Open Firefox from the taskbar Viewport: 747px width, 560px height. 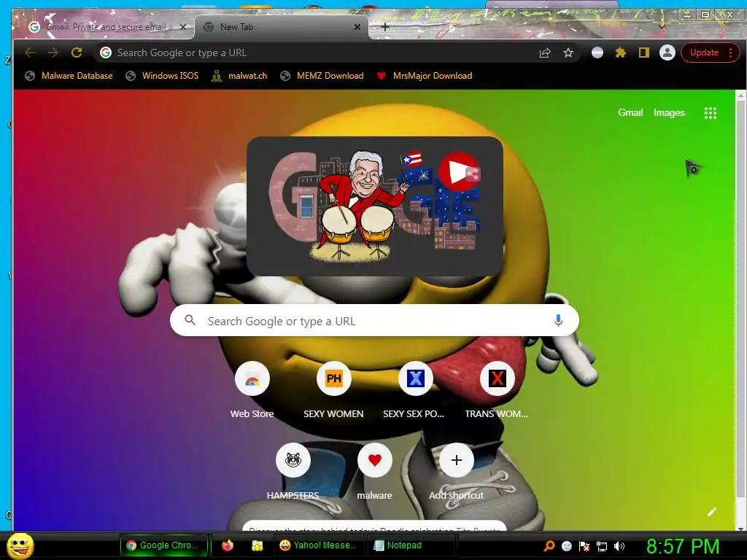click(x=228, y=545)
